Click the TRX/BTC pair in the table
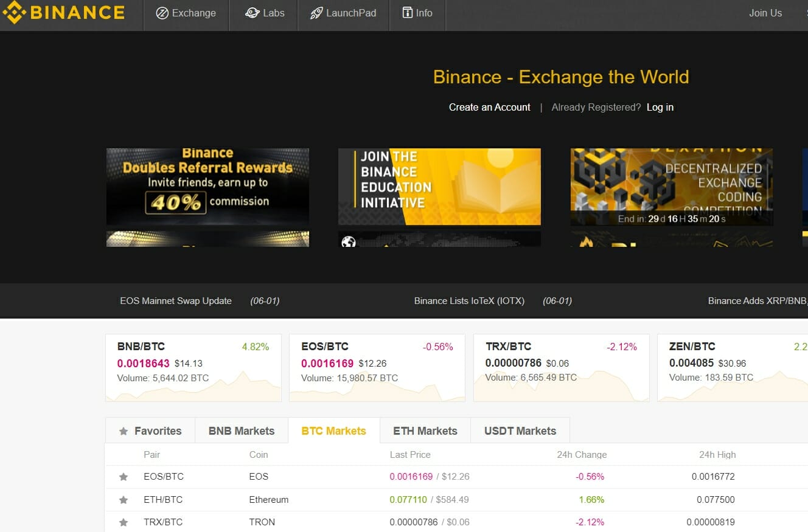The width and height of the screenshot is (808, 532). click(163, 522)
